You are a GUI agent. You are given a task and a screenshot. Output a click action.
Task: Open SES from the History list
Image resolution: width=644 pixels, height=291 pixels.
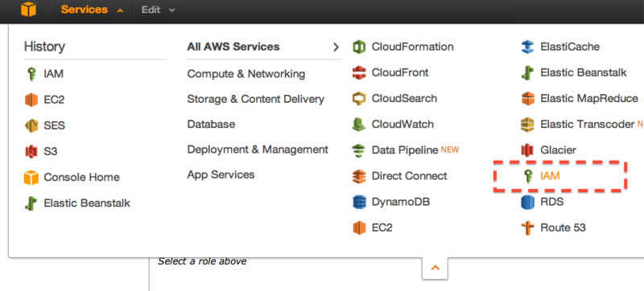pyautogui.click(x=54, y=125)
